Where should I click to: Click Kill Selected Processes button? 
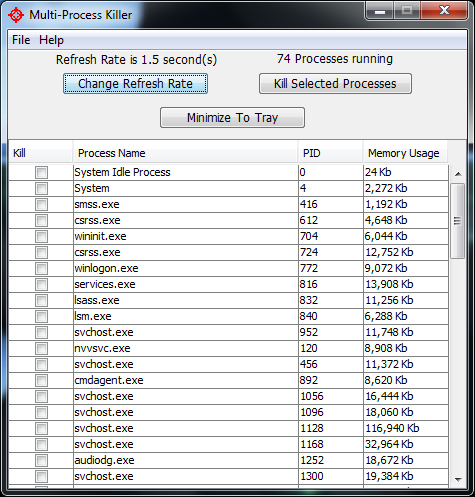pos(335,84)
